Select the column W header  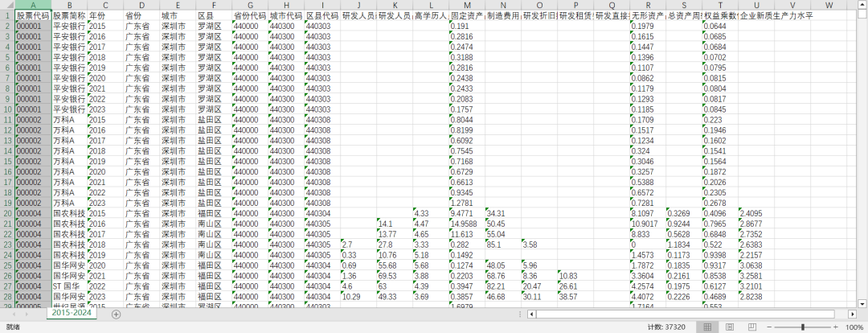[829, 5]
